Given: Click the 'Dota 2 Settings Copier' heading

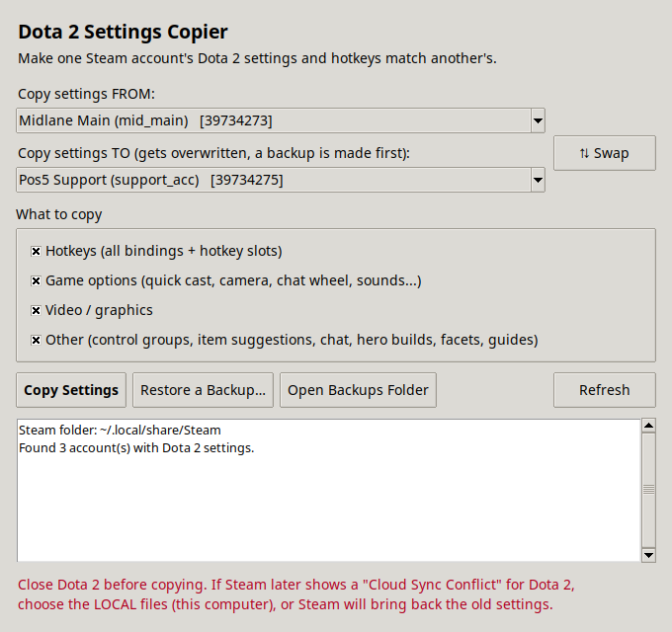Looking at the screenshot, I should [x=123, y=33].
